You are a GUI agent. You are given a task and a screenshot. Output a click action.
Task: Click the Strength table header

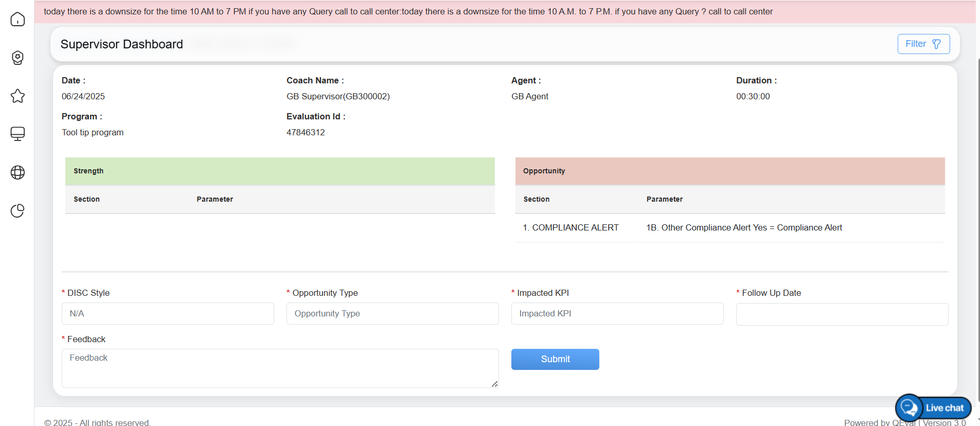(279, 171)
